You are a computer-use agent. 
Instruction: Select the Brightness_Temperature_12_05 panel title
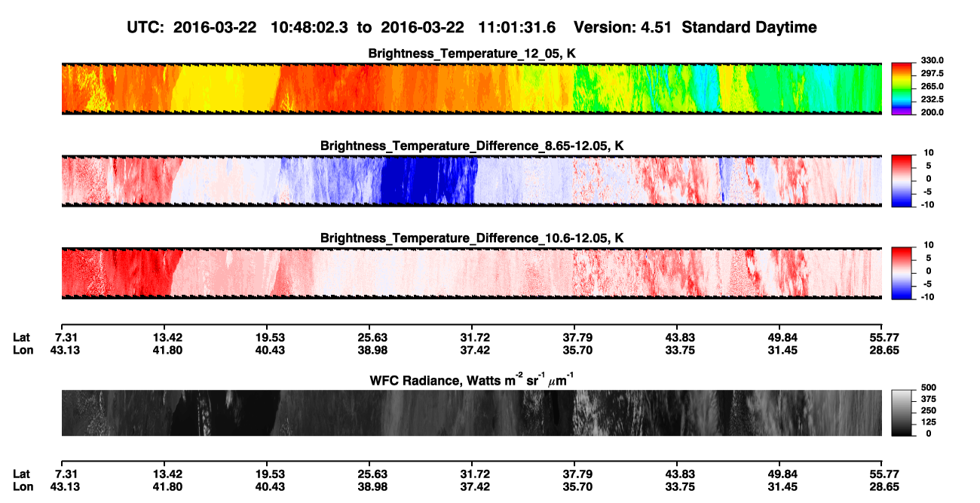tap(472, 54)
